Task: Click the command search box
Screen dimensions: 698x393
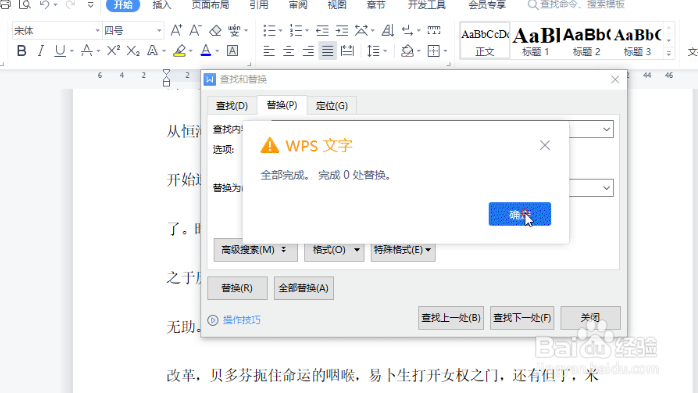Action: click(576, 5)
